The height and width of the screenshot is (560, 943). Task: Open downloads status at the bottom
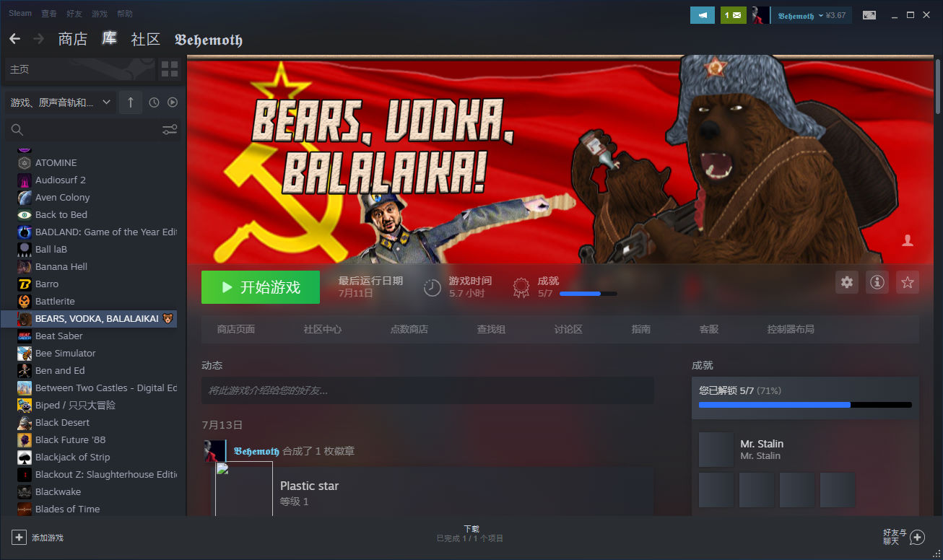[x=471, y=534]
